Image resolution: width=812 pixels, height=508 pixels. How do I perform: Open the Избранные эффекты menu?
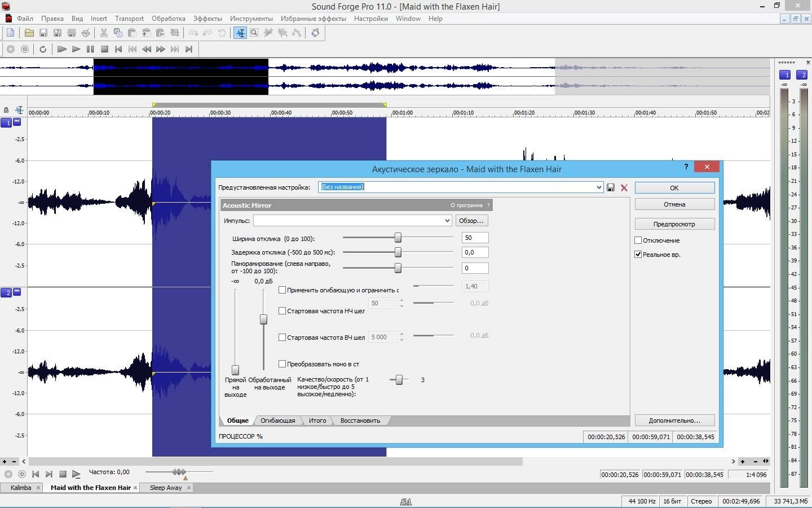(x=314, y=19)
